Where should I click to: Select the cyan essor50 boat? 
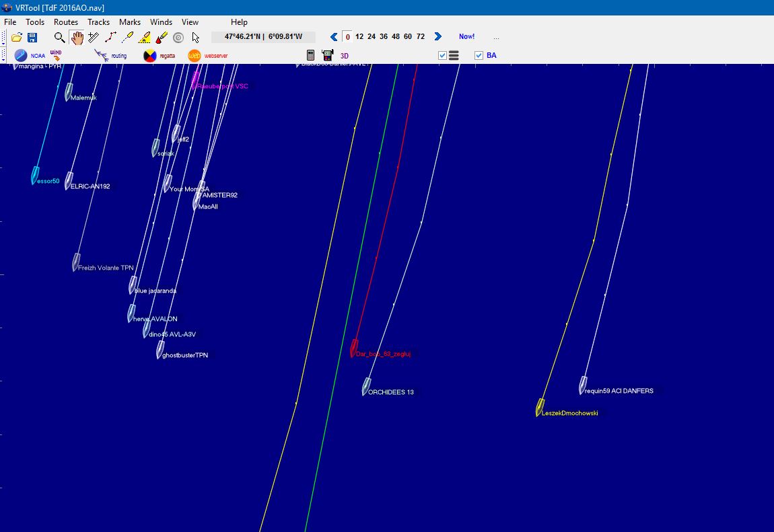click(34, 176)
